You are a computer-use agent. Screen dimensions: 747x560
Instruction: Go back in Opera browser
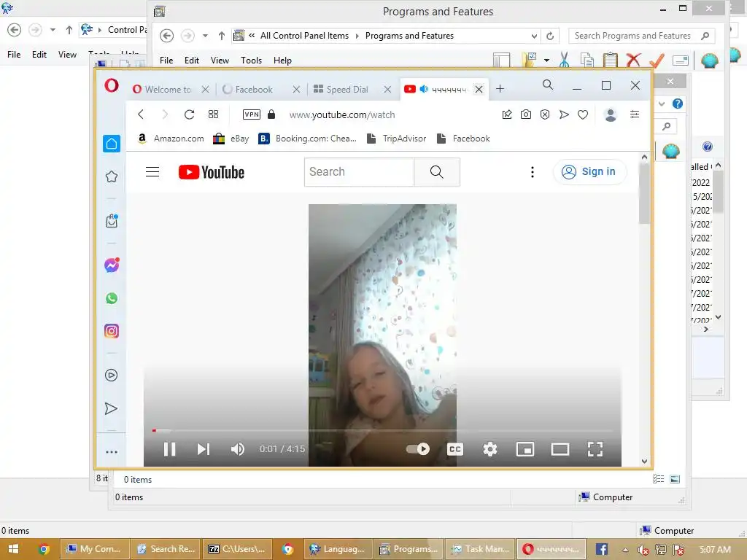141,114
